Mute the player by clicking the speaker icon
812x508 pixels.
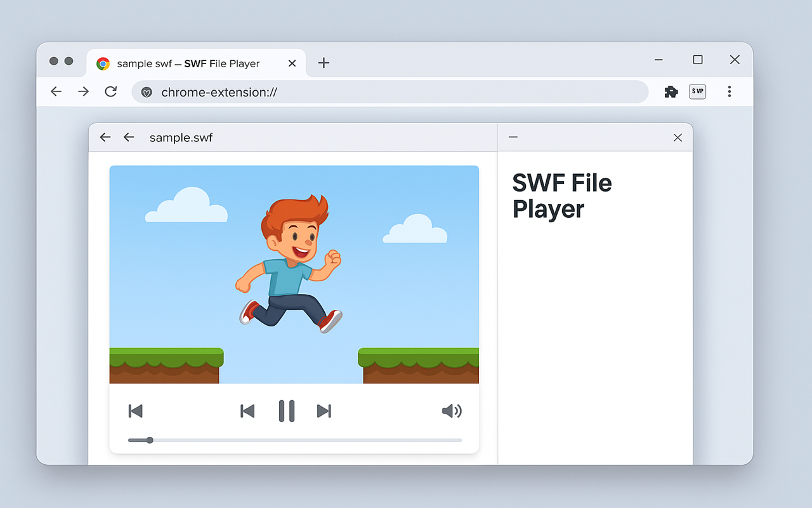[452, 411]
